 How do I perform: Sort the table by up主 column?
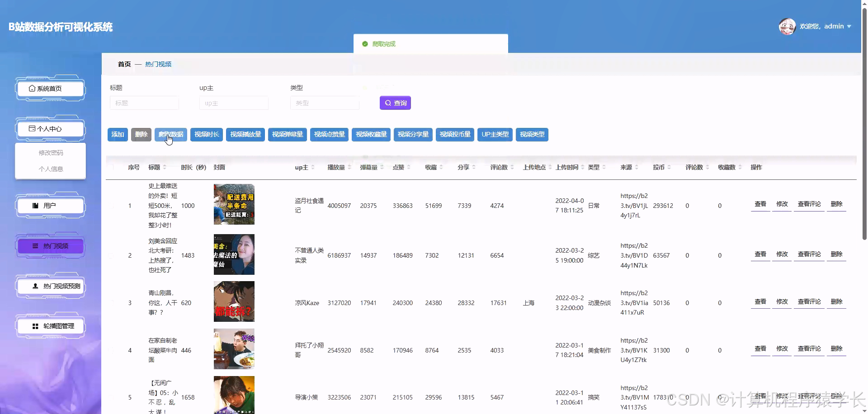pos(313,167)
